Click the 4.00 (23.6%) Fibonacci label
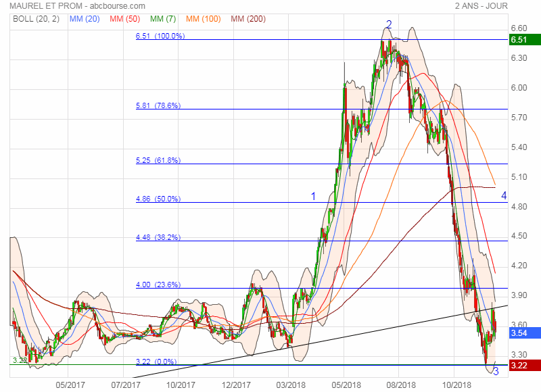This screenshot has width=541, height=392. 158,285
